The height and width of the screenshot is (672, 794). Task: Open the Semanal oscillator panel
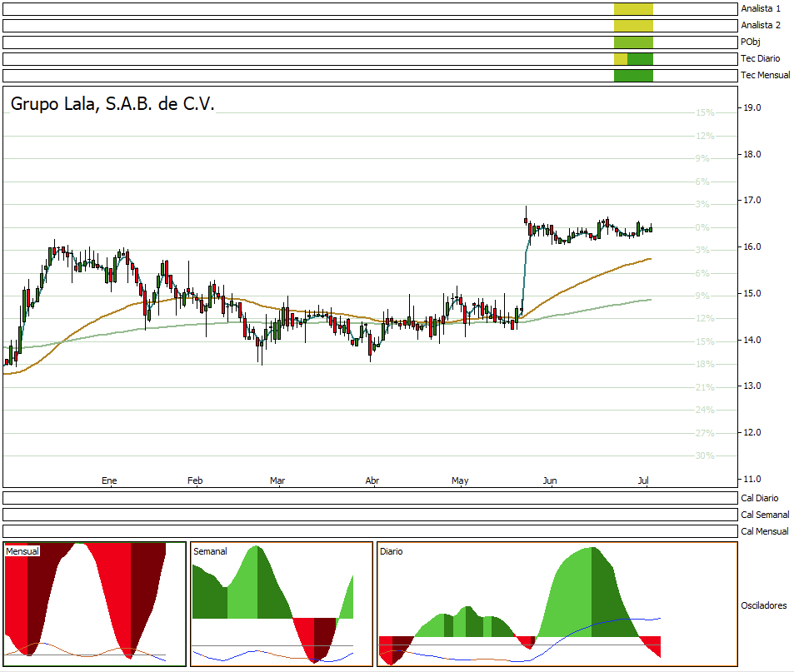pos(282,605)
